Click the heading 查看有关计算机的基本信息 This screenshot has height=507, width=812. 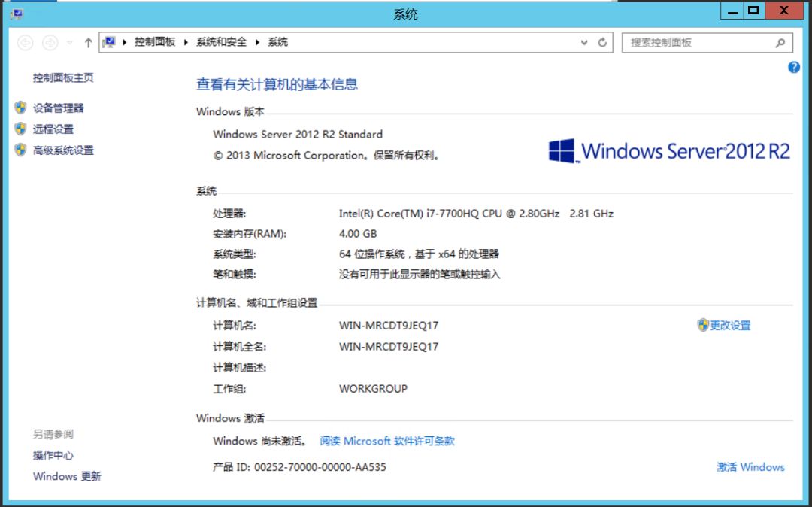coord(277,84)
